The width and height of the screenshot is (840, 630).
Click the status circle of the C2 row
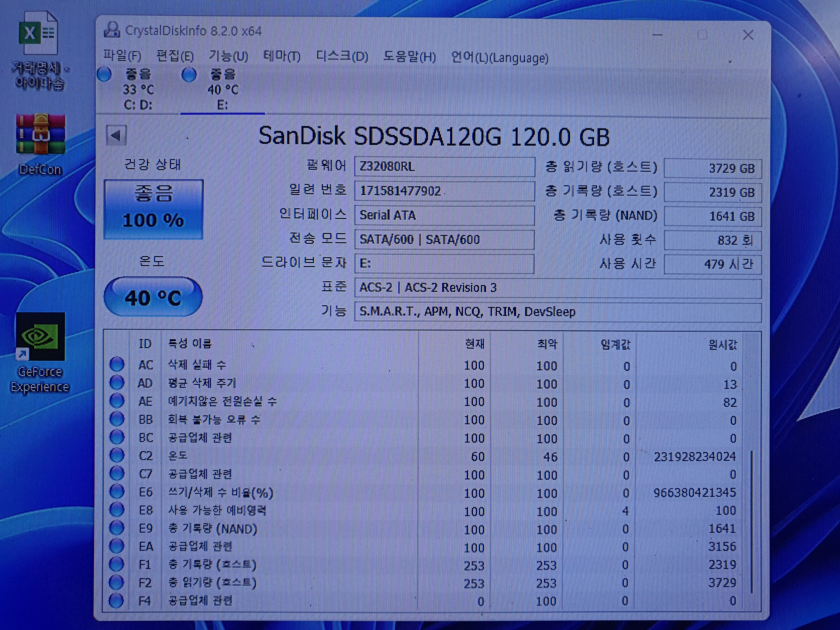point(117,455)
